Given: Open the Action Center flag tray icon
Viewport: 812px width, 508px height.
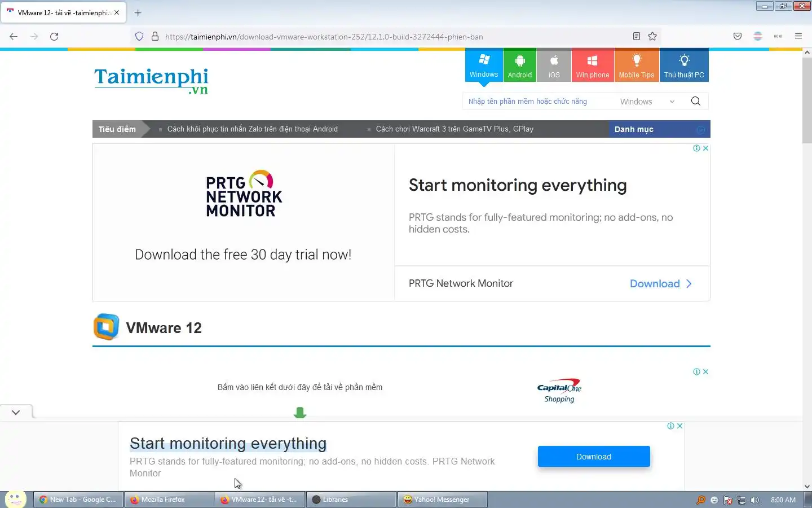Looking at the screenshot, I should 728,500.
